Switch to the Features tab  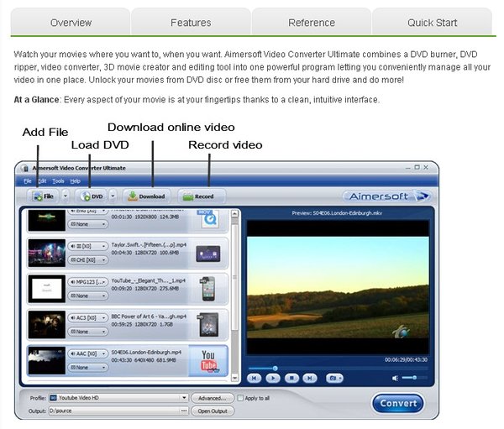[x=191, y=23]
